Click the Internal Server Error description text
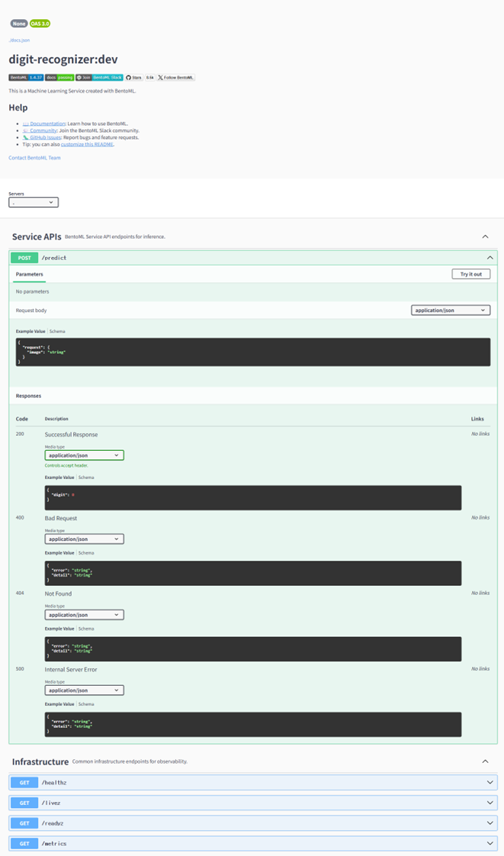 pyautogui.click(x=71, y=669)
